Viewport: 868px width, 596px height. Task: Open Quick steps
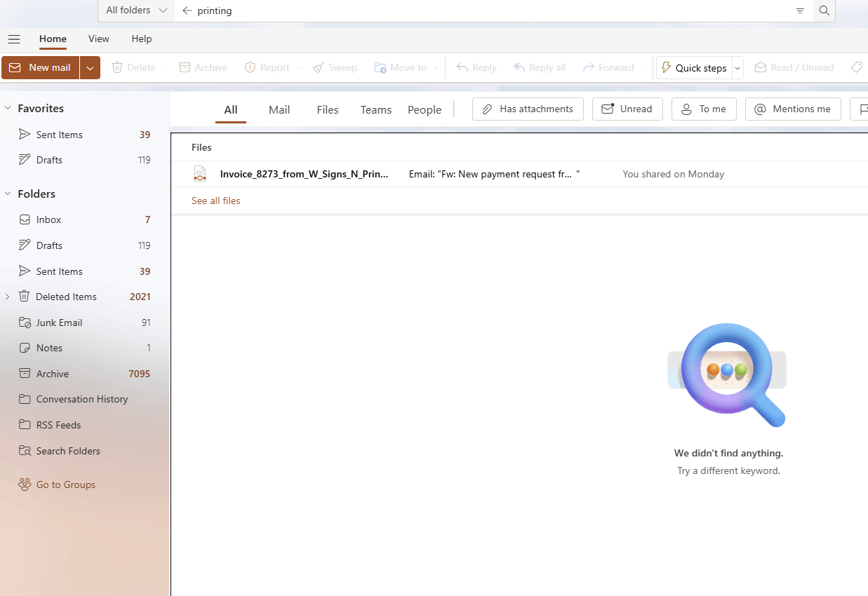[x=694, y=68]
